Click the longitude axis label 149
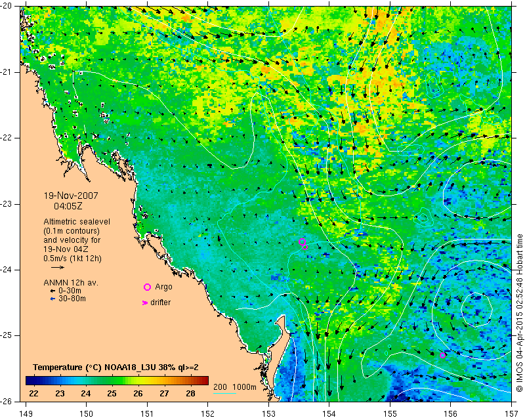This screenshot has width=525, height=420. point(26,414)
